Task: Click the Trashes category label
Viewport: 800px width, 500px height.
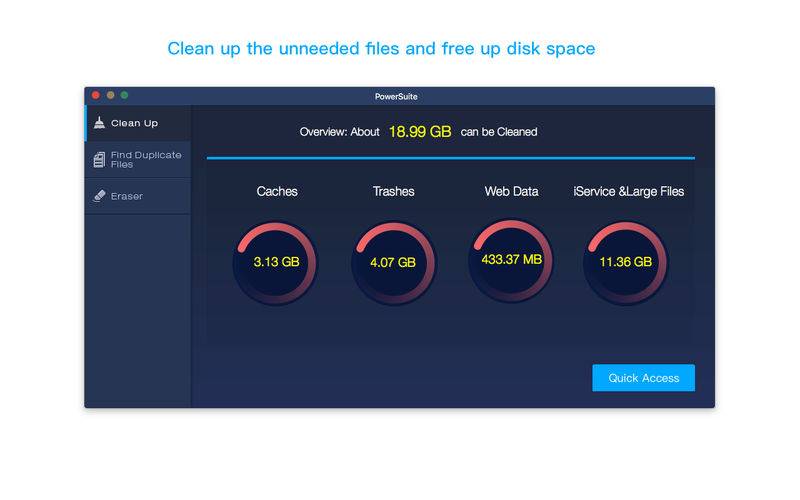Action: coord(393,191)
